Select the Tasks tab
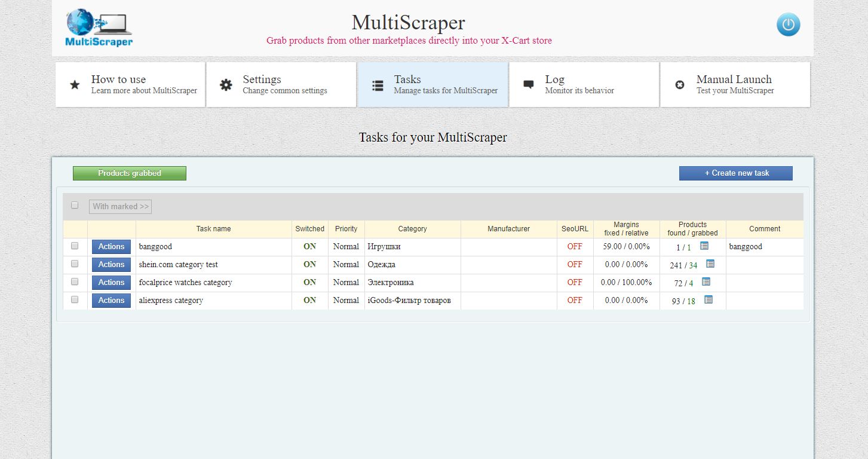The image size is (868, 459). coord(433,85)
